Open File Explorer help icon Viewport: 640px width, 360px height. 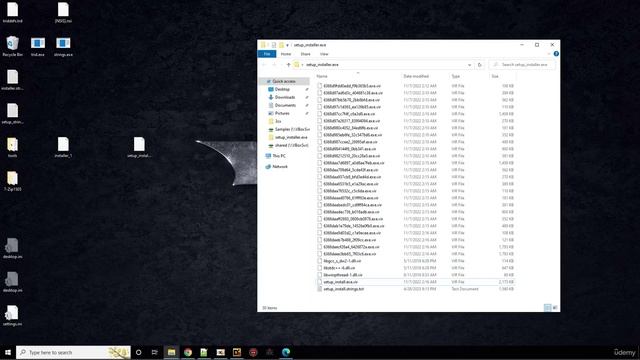(x=556, y=53)
